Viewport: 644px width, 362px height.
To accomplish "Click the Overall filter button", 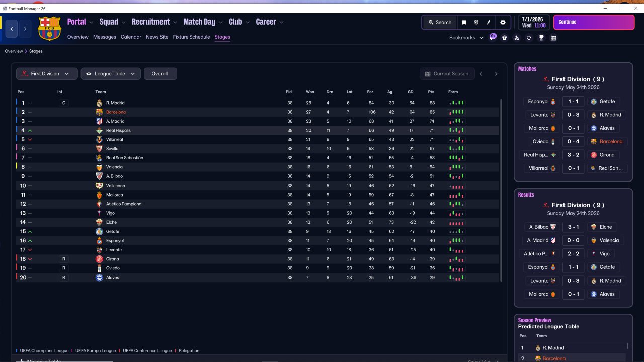I will [160, 74].
